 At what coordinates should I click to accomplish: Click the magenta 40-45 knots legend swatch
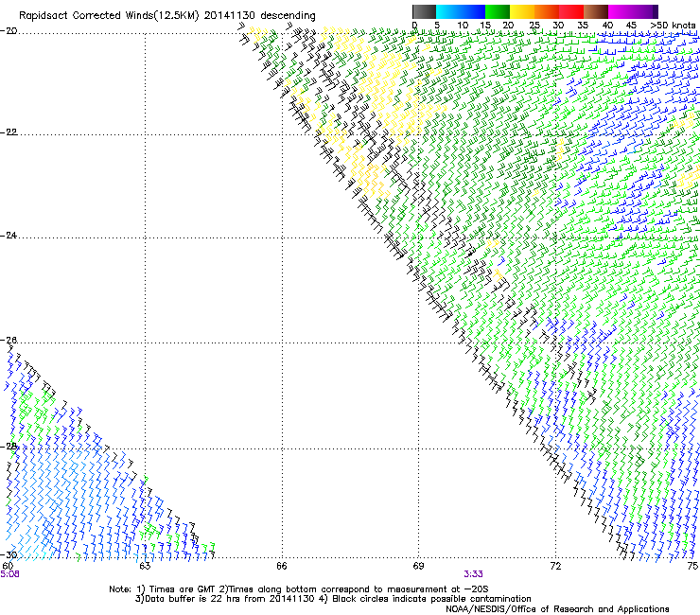click(621, 11)
